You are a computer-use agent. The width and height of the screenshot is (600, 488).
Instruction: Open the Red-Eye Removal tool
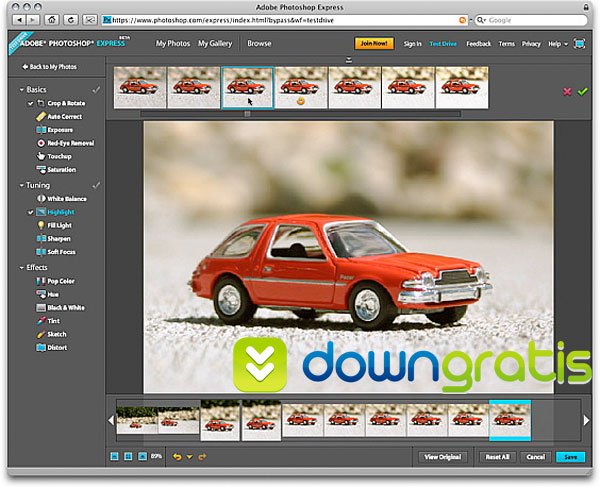tap(68, 143)
